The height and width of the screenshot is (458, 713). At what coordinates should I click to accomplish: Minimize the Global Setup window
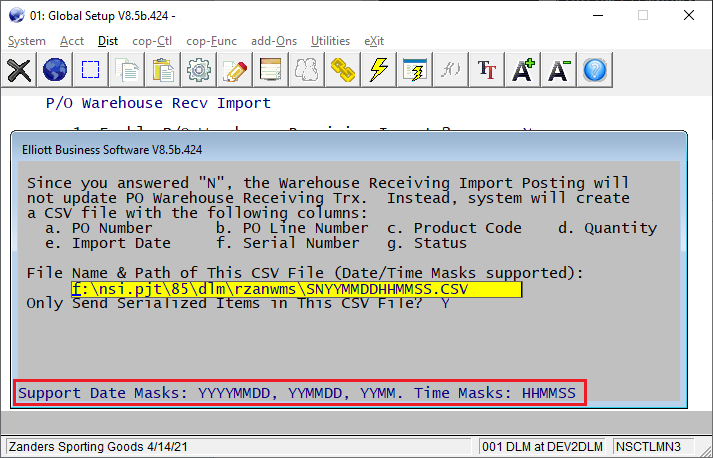pyautogui.click(x=598, y=15)
